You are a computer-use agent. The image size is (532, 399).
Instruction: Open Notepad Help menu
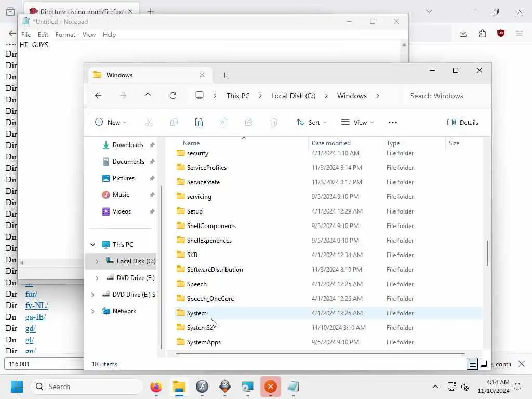(x=109, y=35)
